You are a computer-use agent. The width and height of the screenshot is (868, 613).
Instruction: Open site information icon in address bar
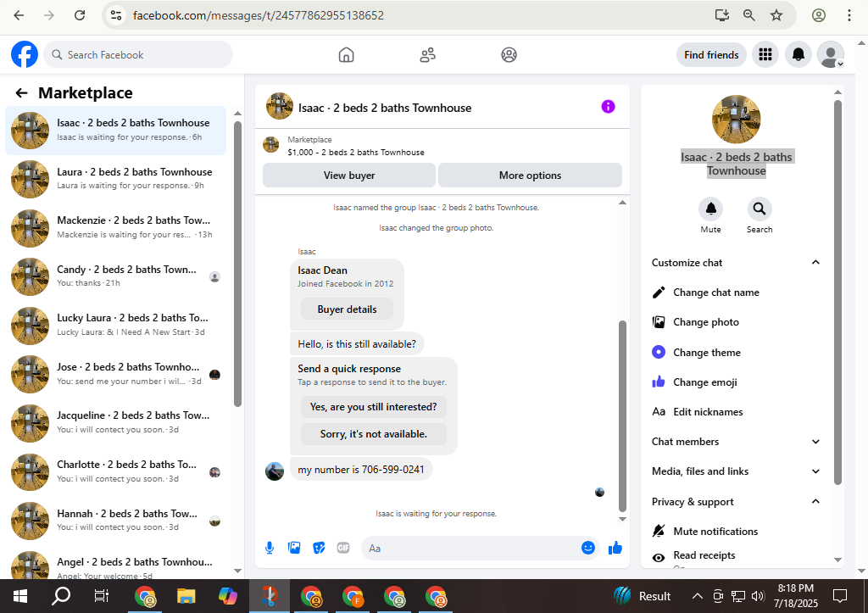tap(115, 15)
